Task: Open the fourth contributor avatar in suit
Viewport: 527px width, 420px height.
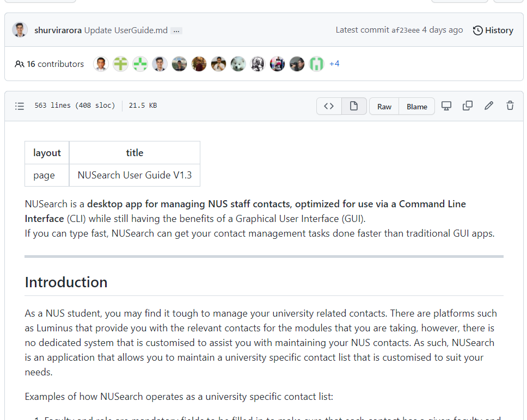Action: click(x=160, y=64)
